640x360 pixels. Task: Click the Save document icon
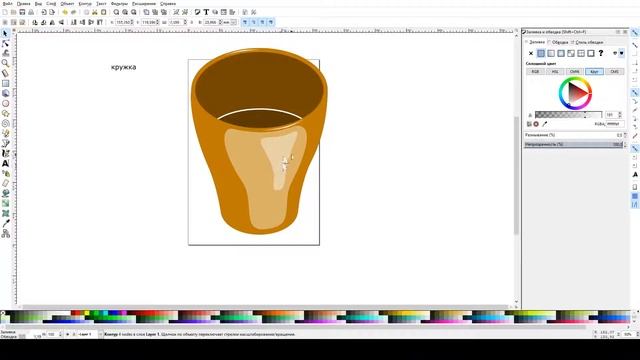tap(22, 12)
